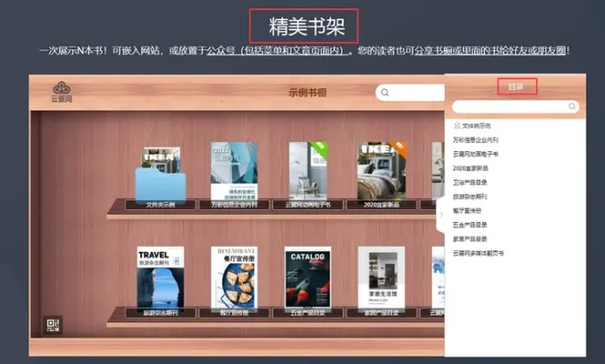Focus the 目录 panel search field
The height and width of the screenshot is (364, 605).
coord(515,106)
